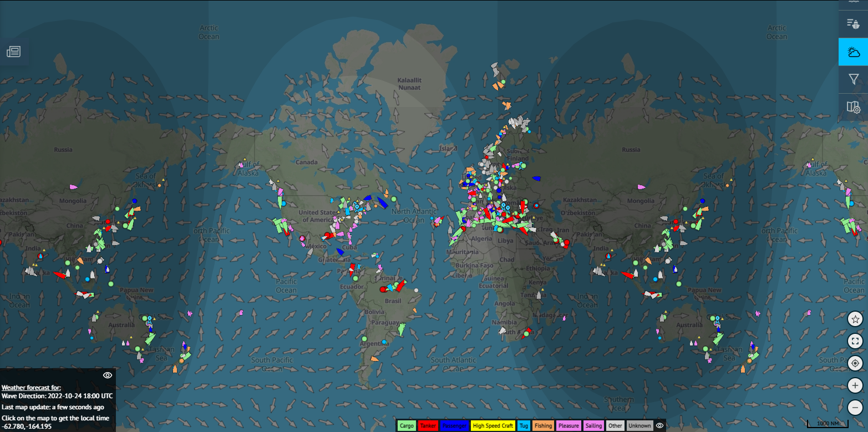The height and width of the screenshot is (432, 868).
Task: Zoom out with the minus button
Action: (x=855, y=408)
